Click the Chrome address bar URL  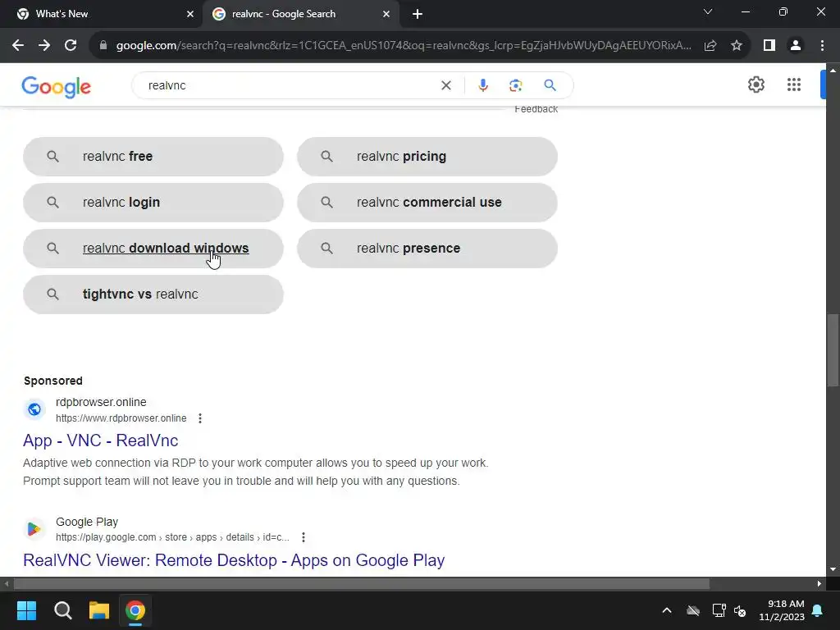(404, 46)
